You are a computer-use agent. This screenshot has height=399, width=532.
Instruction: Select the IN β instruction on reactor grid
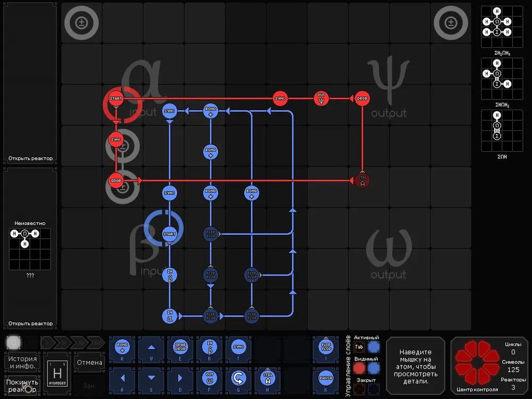(169, 275)
